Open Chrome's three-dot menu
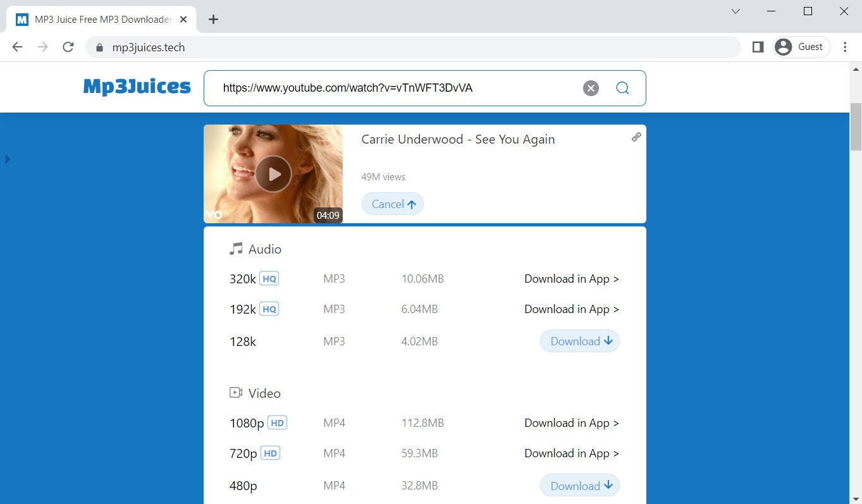This screenshot has width=862, height=504. coord(846,47)
